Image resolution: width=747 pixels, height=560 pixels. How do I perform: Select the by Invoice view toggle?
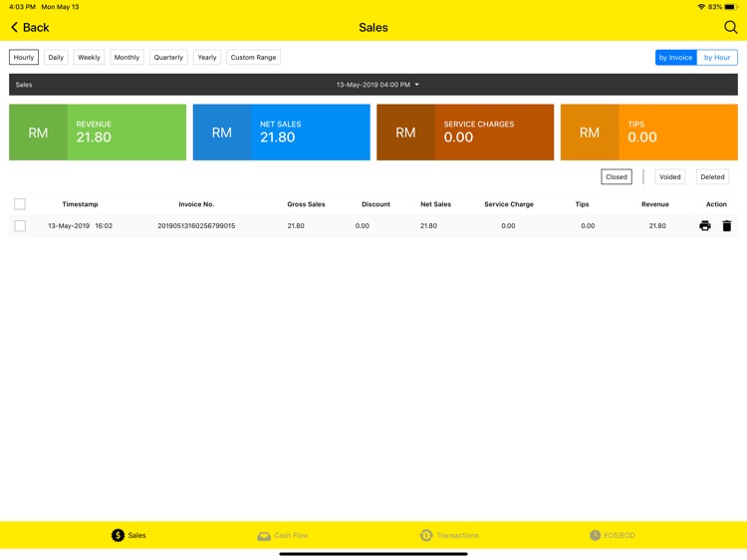pyautogui.click(x=675, y=57)
